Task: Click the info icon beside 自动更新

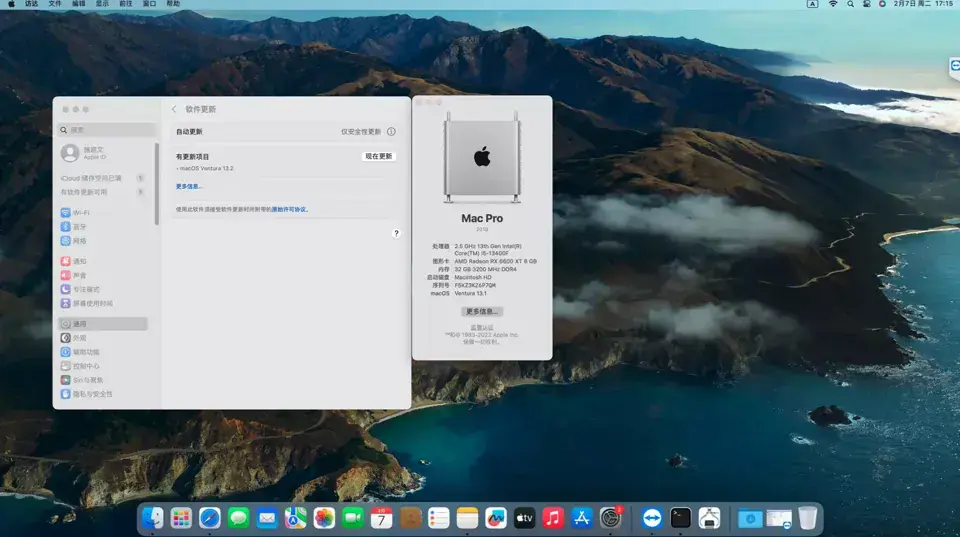Action: coord(391,132)
